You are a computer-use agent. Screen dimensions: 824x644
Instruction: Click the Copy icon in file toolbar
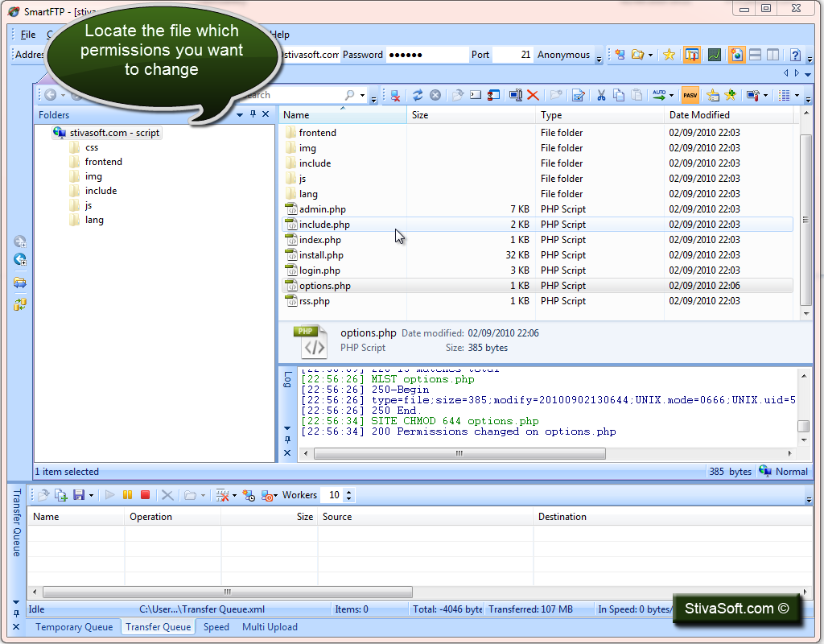619,95
